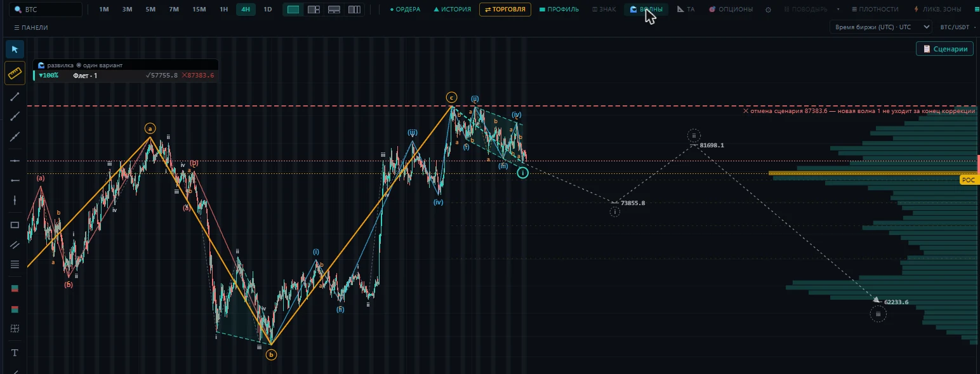Select the vertical line drawing tool
This screenshot has height=374, width=980.
(x=15, y=200)
